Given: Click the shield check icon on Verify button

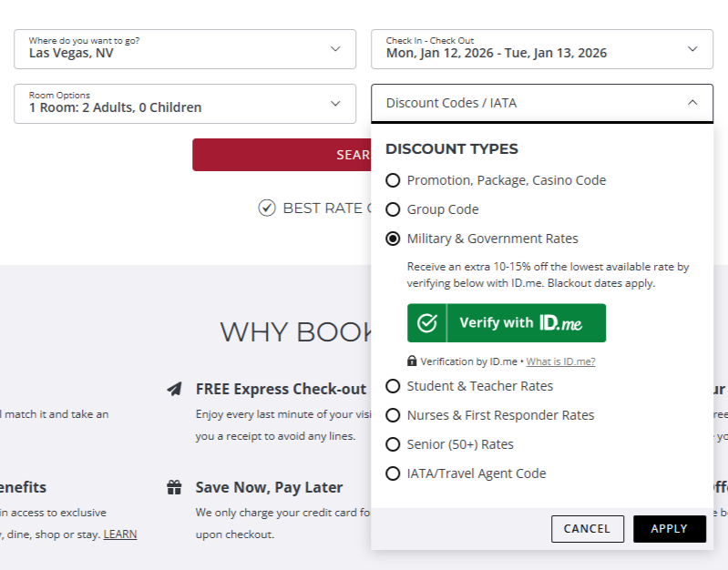Looking at the screenshot, I should coord(426,323).
